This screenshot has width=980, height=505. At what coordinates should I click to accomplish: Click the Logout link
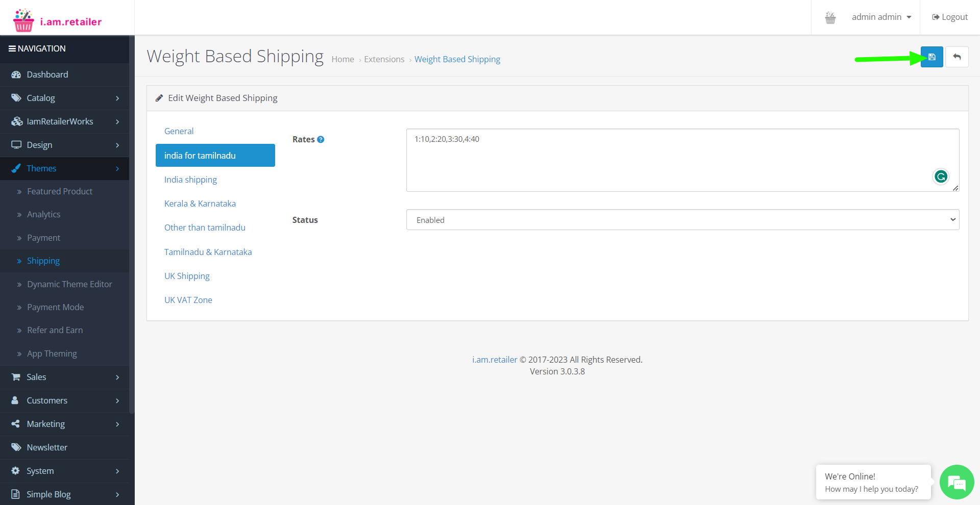(x=950, y=17)
